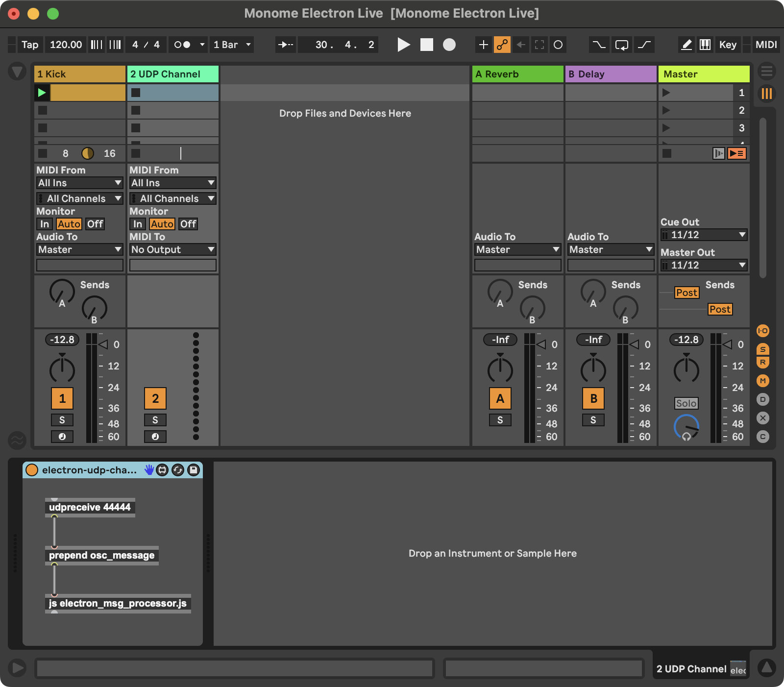This screenshot has height=687, width=784.
Task: Set Kick monitor to In
Action: pyautogui.click(x=45, y=224)
